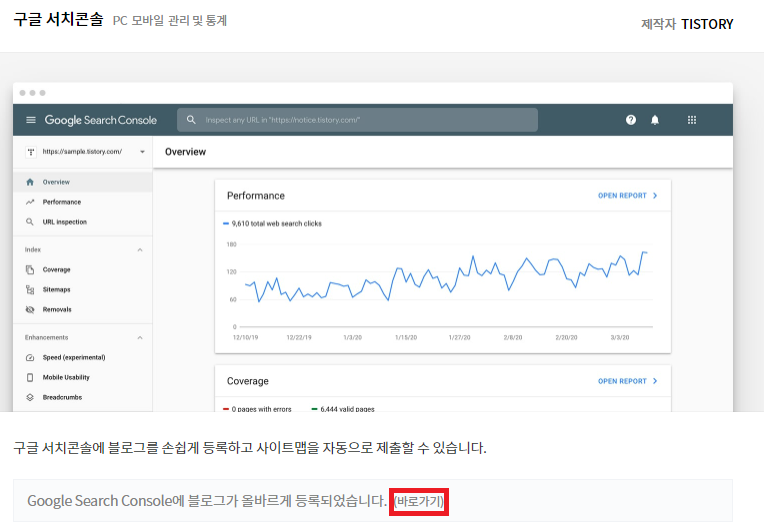Image resolution: width=764 pixels, height=528 pixels.
Task: Click the site favicon beside sample.tistory.com
Action: [31, 152]
